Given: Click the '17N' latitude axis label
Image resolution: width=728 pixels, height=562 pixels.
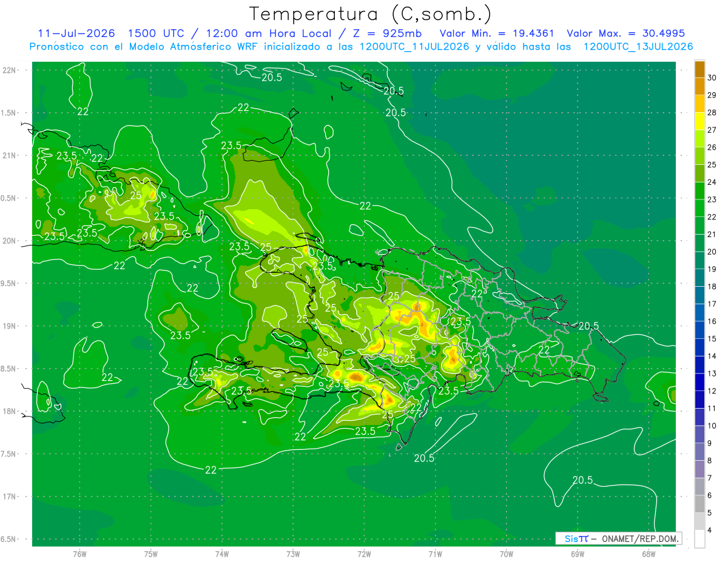Looking at the screenshot, I should point(8,497).
